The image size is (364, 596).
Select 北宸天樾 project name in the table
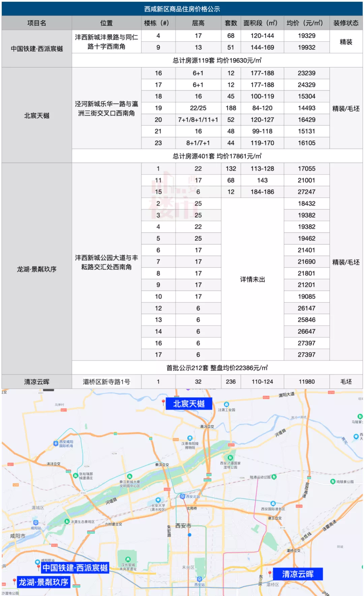click(x=37, y=115)
